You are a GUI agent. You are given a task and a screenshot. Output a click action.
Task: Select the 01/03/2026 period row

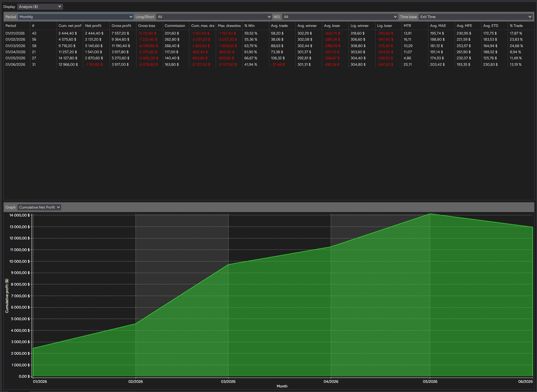269,46
